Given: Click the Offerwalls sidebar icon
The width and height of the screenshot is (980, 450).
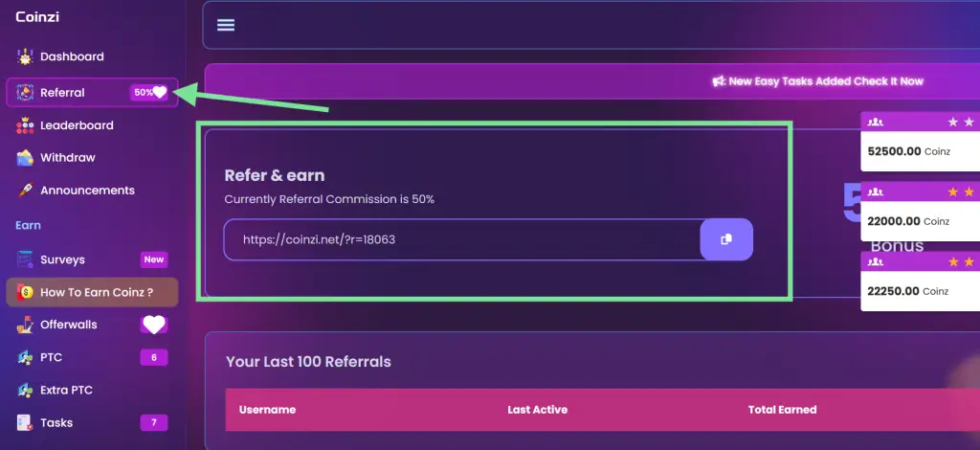Looking at the screenshot, I should 26,325.
